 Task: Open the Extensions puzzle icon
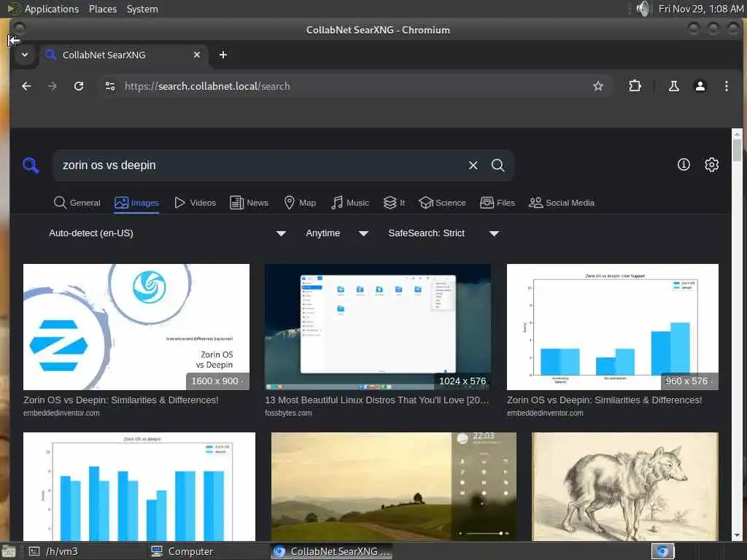tap(635, 86)
